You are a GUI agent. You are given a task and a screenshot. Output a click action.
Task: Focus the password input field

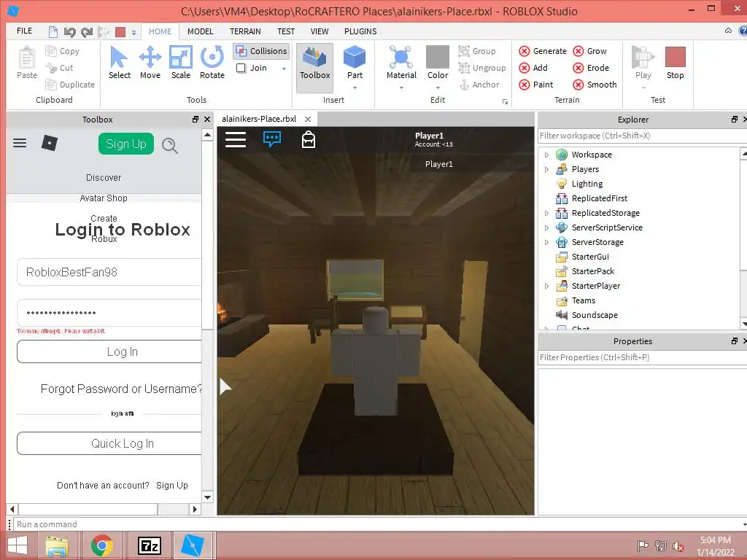pyautogui.click(x=109, y=313)
